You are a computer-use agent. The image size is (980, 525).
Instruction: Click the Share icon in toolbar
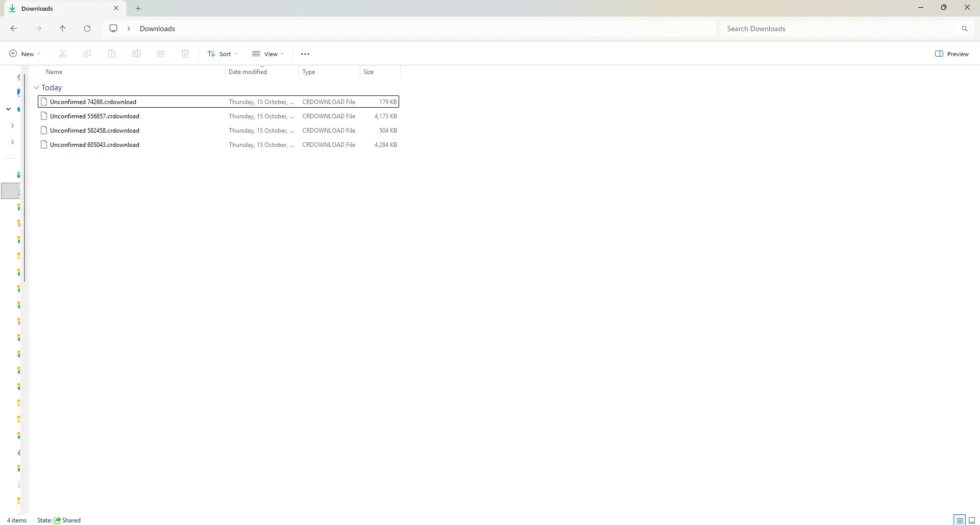click(161, 54)
